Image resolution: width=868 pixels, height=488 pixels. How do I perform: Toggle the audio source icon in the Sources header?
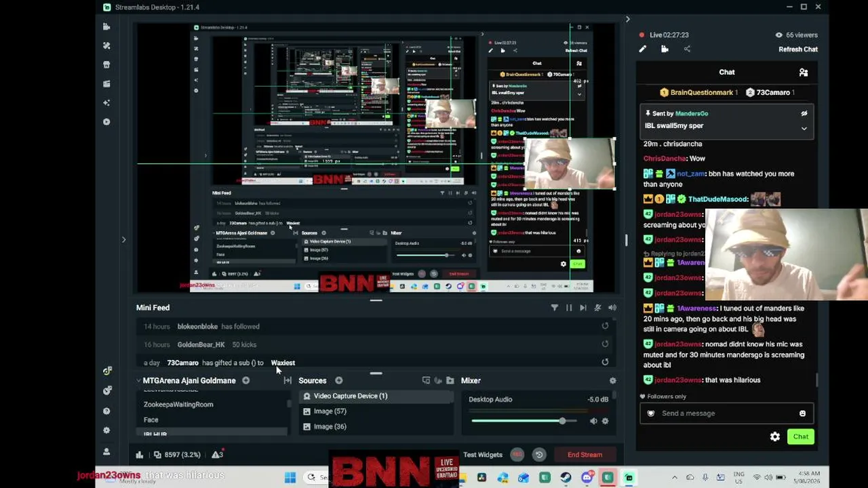(x=438, y=381)
